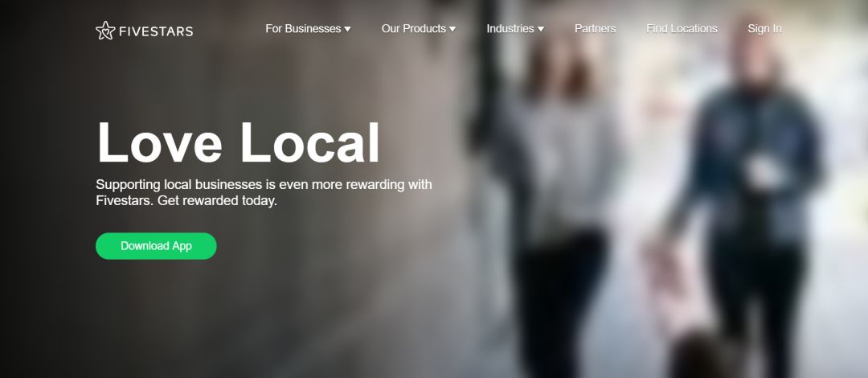Open the Our Products menu
This screenshot has width=868, height=378.
tap(414, 28)
